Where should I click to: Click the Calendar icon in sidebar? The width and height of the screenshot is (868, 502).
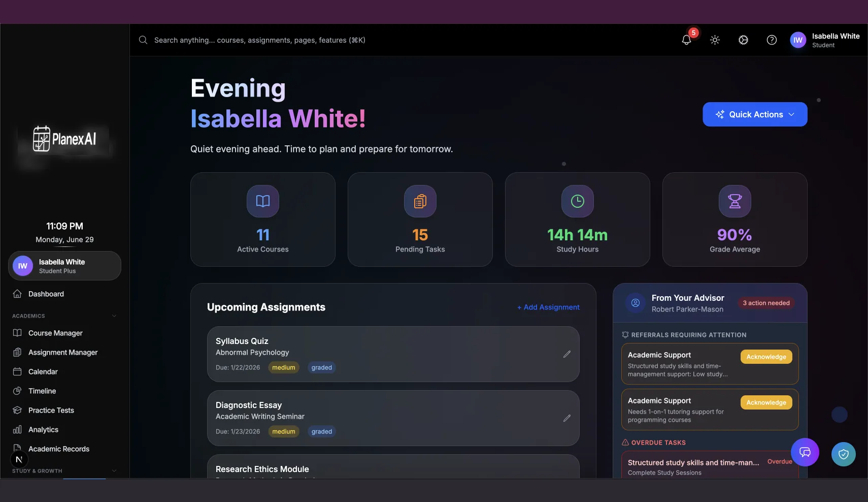coord(17,372)
